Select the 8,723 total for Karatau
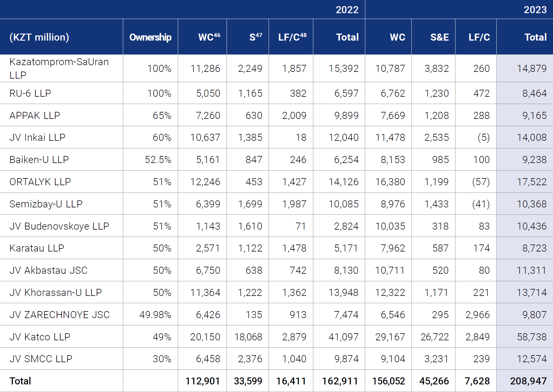 (534, 248)
